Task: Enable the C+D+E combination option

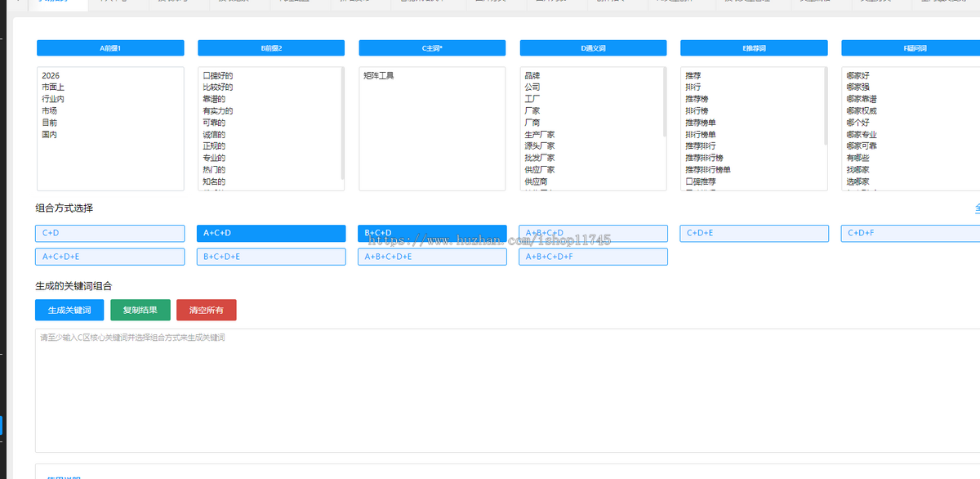Action: (x=754, y=234)
